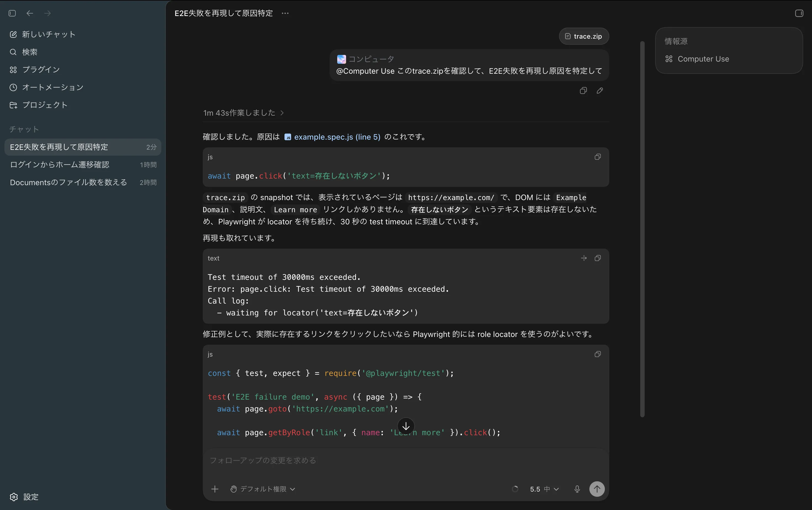
Task: Open Computer Use source in 情報源 panel
Action: point(697,59)
